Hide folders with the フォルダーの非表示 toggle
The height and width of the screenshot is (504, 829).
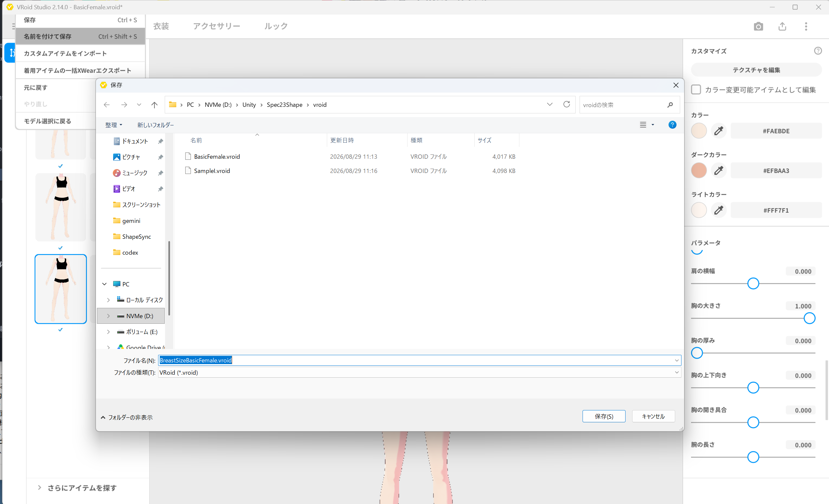pos(127,417)
